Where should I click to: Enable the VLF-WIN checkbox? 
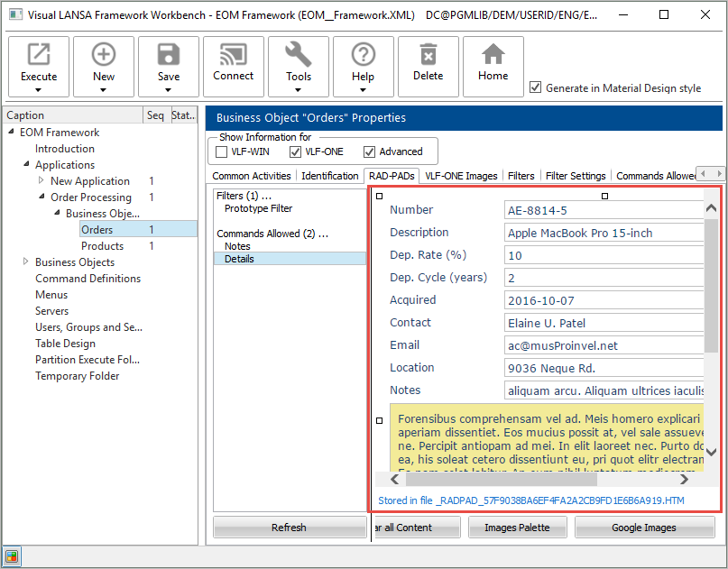[222, 151]
